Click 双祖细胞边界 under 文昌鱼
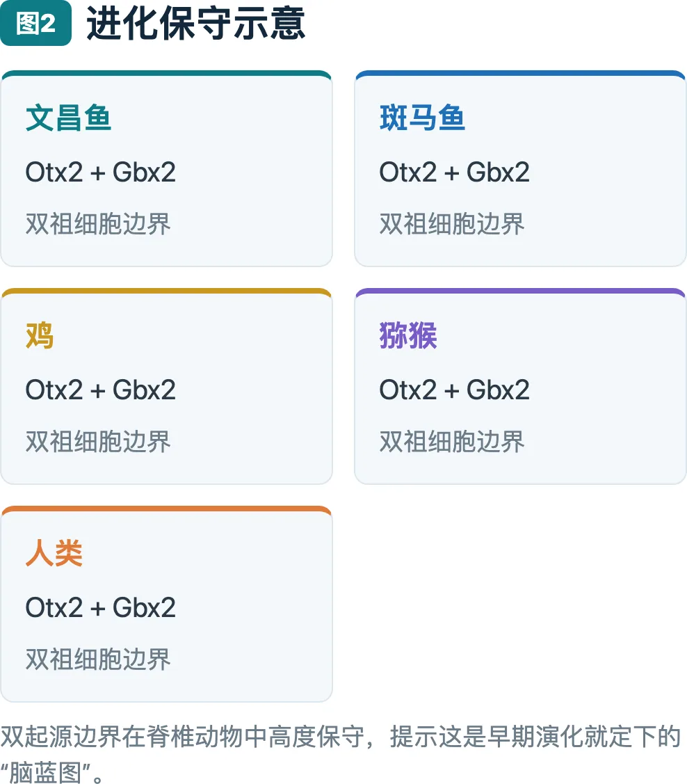The width and height of the screenshot is (687, 784). pos(98,224)
